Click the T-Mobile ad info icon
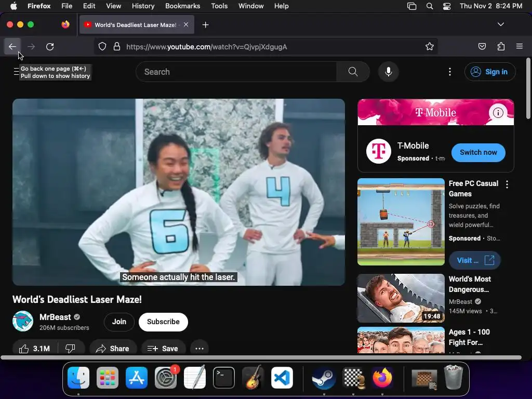532x399 pixels. click(x=498, y=112)
